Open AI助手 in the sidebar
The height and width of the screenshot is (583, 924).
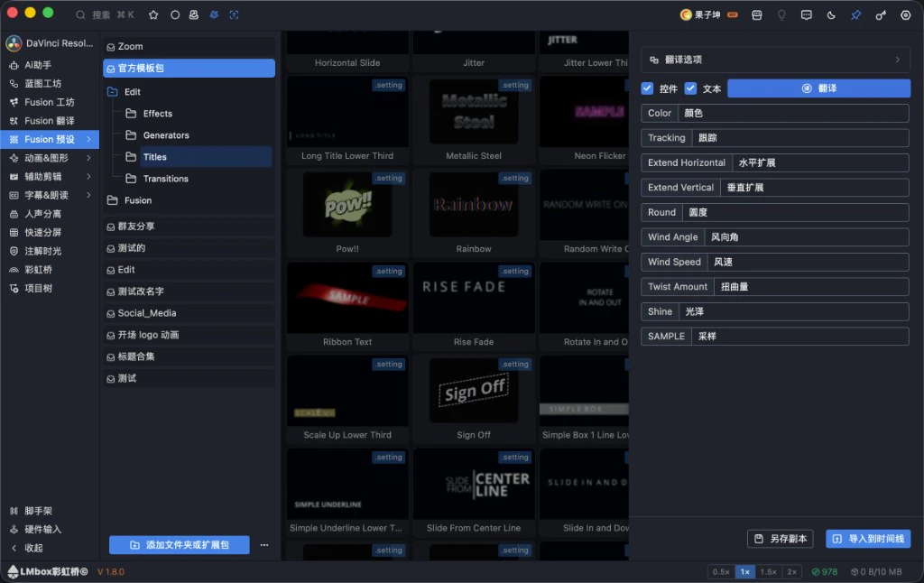51,65
